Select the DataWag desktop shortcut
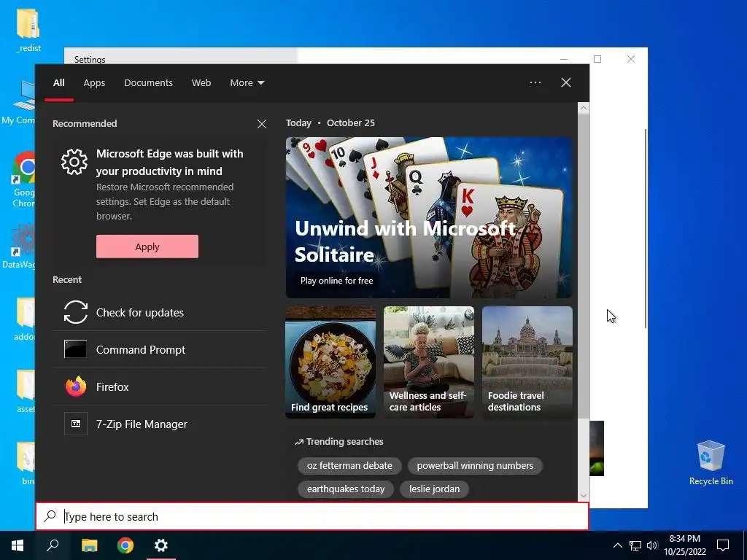This screenshot has height=560, width=747. (19, 246)
